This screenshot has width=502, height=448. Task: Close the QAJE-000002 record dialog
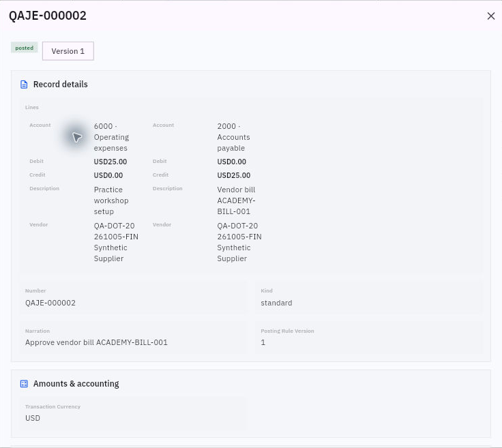491,16
